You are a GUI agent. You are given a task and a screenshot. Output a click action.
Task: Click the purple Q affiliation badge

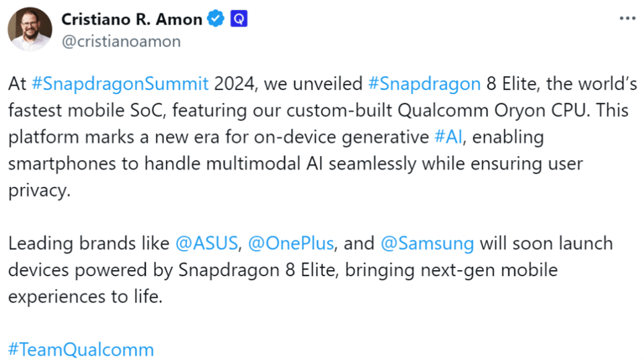(239, 19)
